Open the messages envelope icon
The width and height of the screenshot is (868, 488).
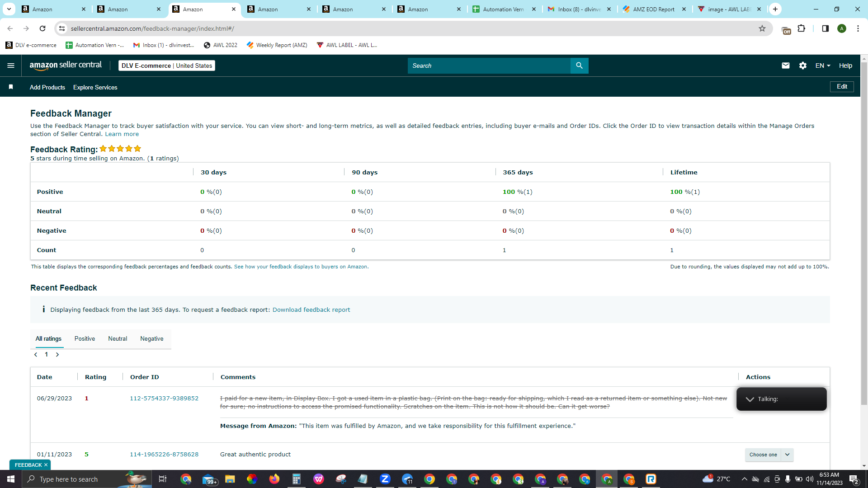click(786, 66)
